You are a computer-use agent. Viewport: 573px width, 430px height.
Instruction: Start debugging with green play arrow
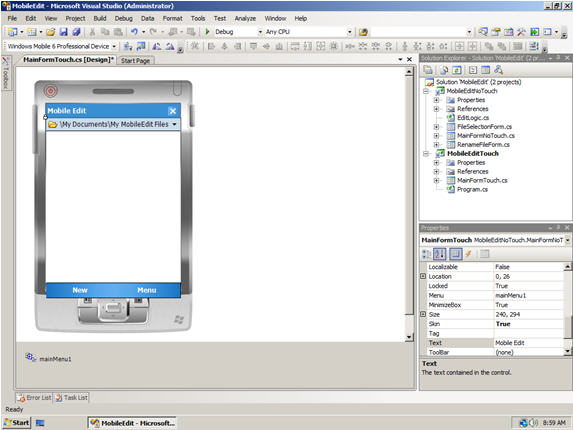tap(208, 32)
